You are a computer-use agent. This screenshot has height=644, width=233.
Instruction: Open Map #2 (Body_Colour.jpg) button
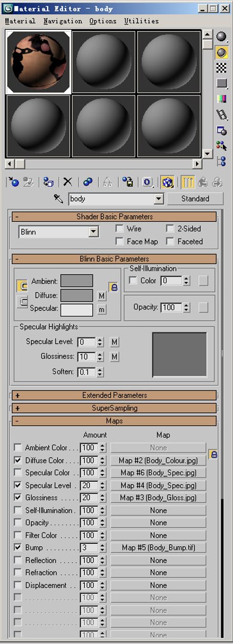[158, 460]
